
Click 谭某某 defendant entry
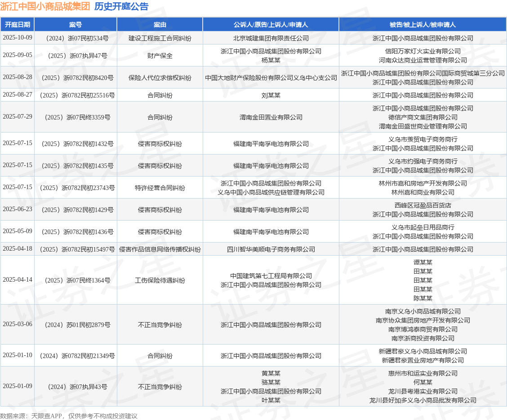422,262
